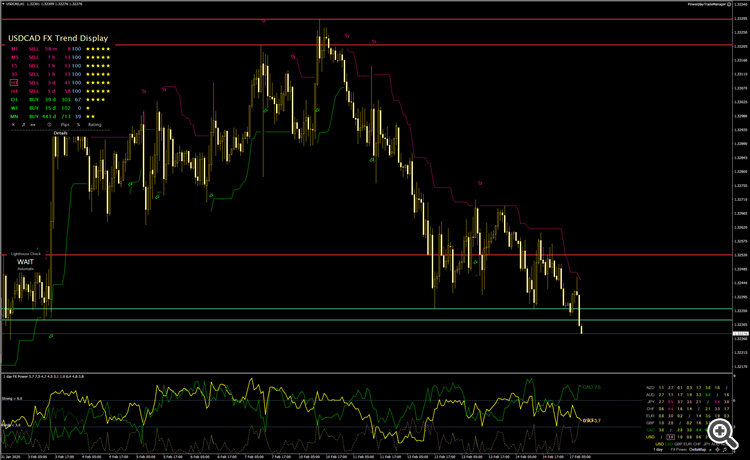
Task: Click the BUY signal in the D1 row
Action: click(x=33, y=100)
